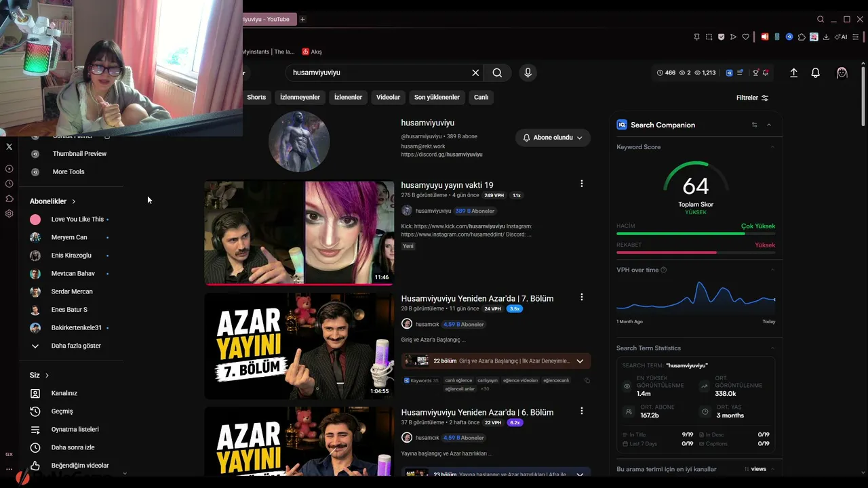Open the vidIQ list icon in stats bar

pyautogui.click(x=740, y=73)
